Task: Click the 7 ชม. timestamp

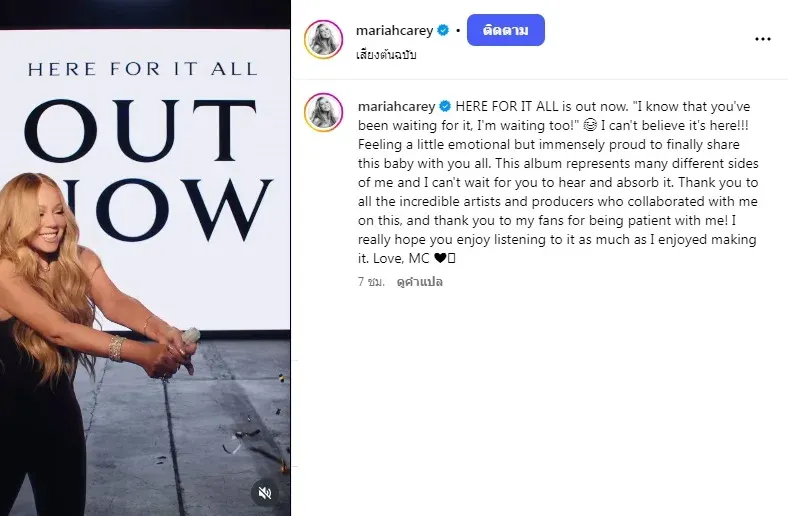Action: 371,282
